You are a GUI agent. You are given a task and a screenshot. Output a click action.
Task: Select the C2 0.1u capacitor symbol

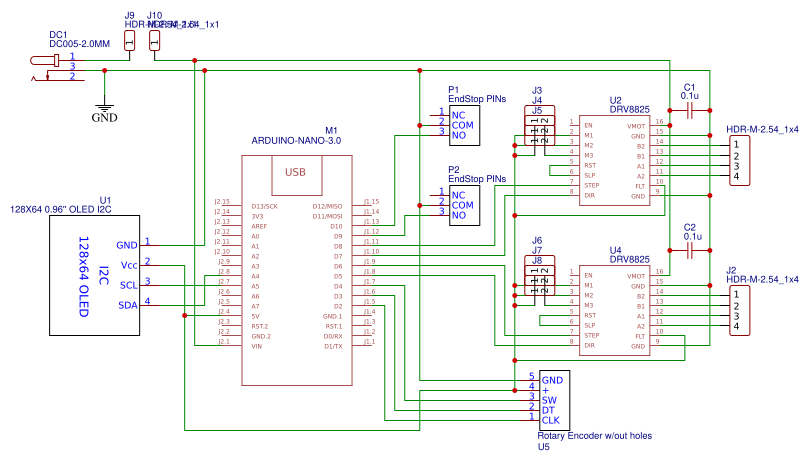[690, 251]
